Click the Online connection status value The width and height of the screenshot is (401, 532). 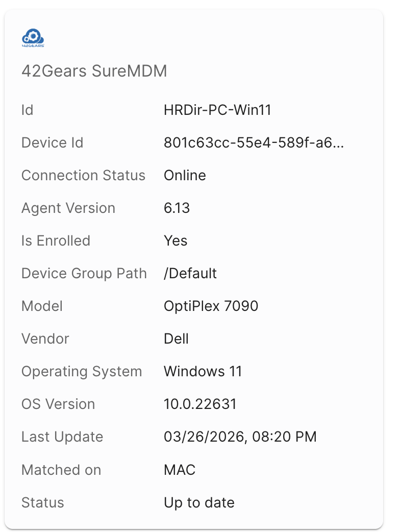pyautogui.click(x=185, y=176)
